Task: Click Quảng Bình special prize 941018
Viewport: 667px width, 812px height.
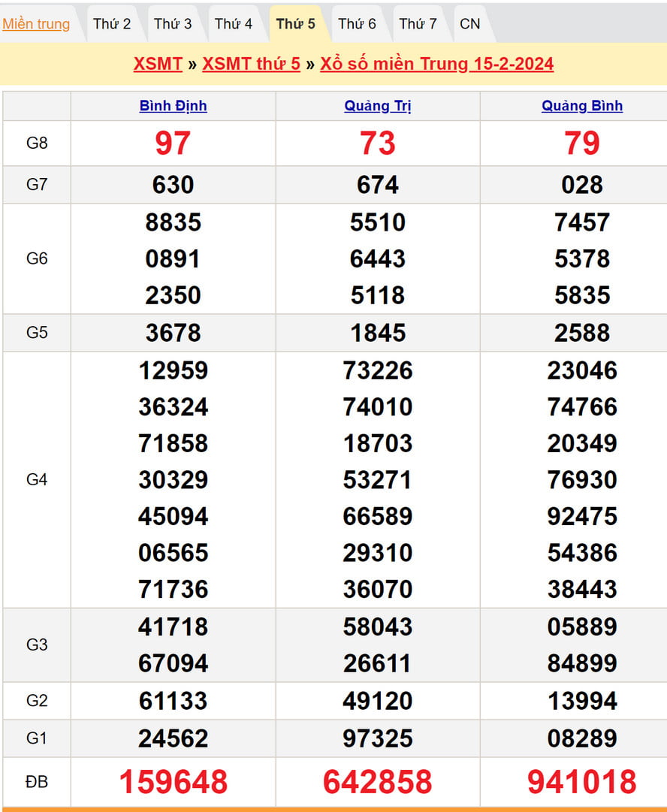Action: 582,782
